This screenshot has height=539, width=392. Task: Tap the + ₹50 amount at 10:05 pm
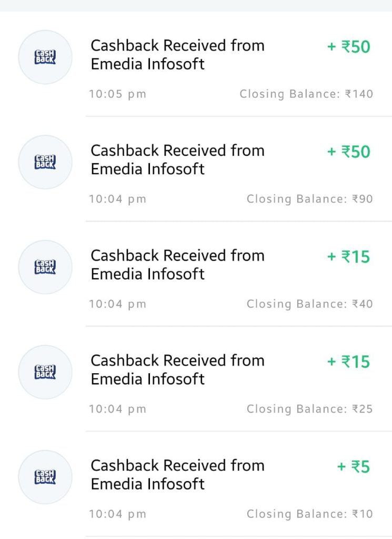[x=349, y=47]
